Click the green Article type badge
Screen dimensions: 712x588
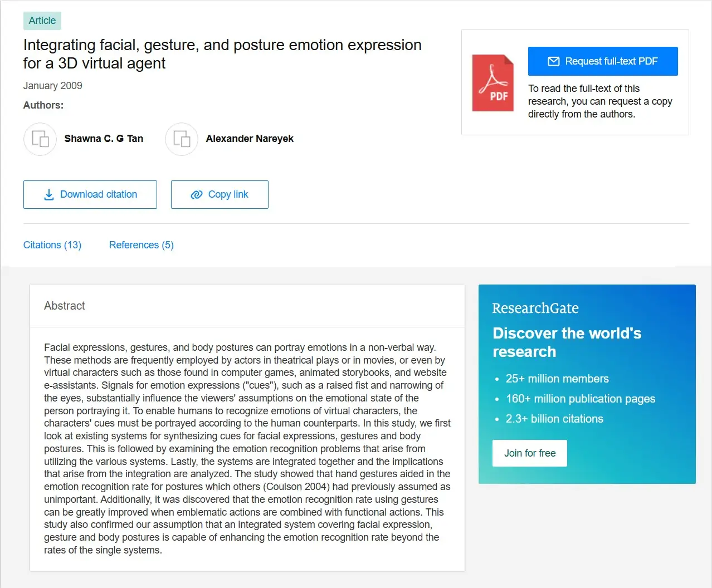click(x=42, y=21)
